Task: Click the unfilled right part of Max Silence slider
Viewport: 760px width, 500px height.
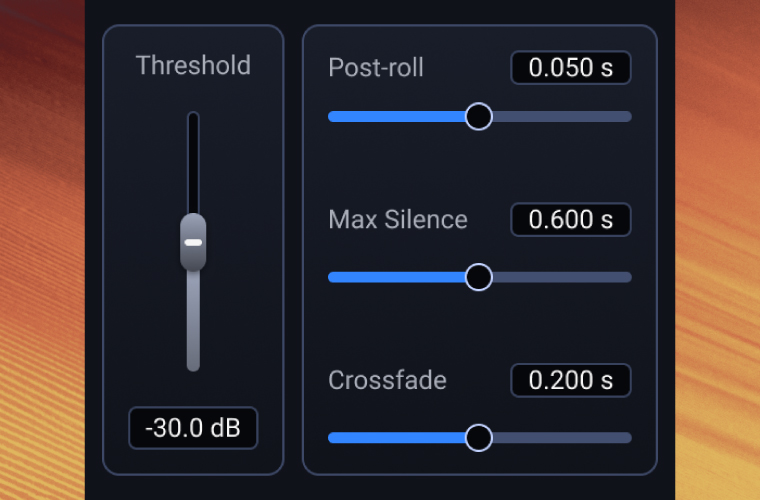Action: pos(560,277)
